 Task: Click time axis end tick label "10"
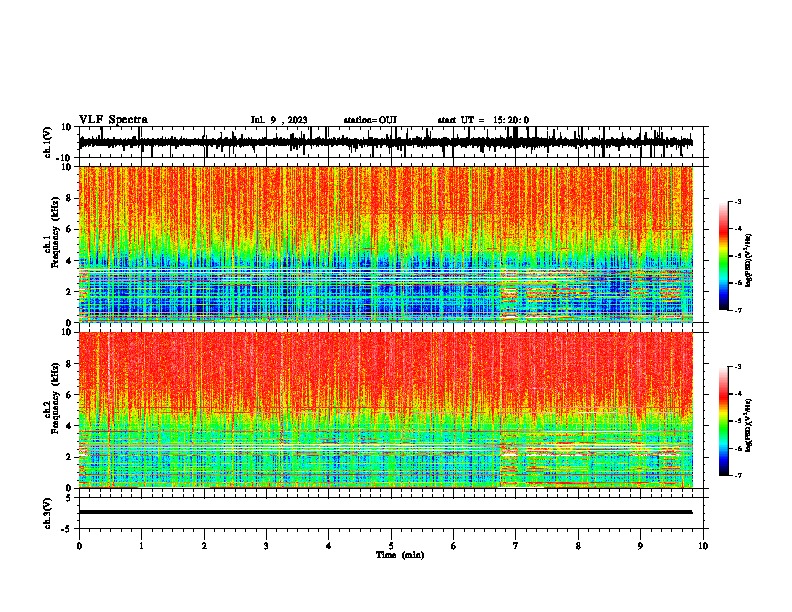click(703, 546)
